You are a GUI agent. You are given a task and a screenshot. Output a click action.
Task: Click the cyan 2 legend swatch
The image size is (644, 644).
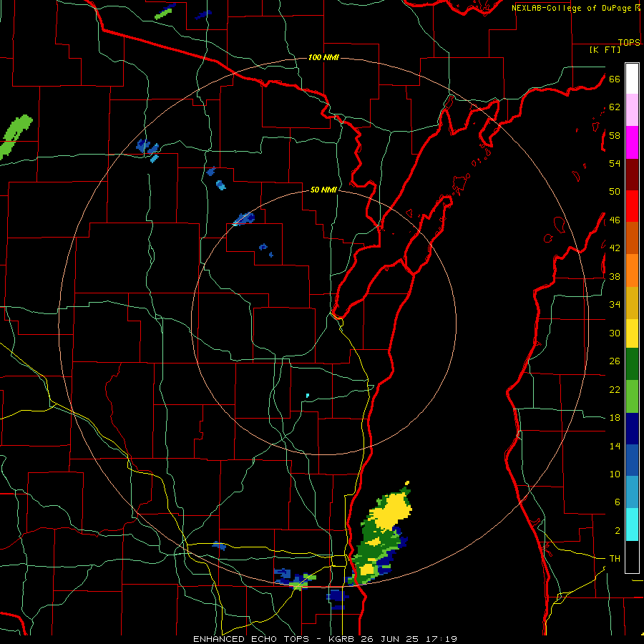click(x=632, y=525)
